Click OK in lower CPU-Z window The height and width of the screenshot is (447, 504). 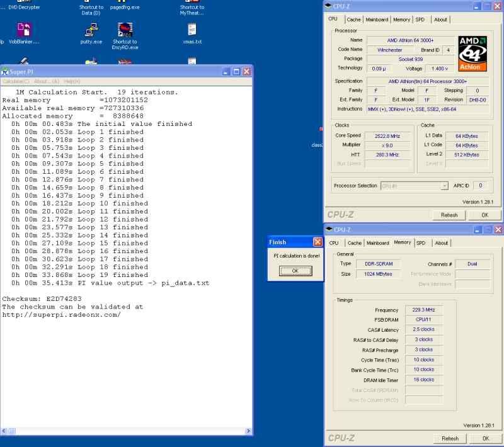click(485, 438)
